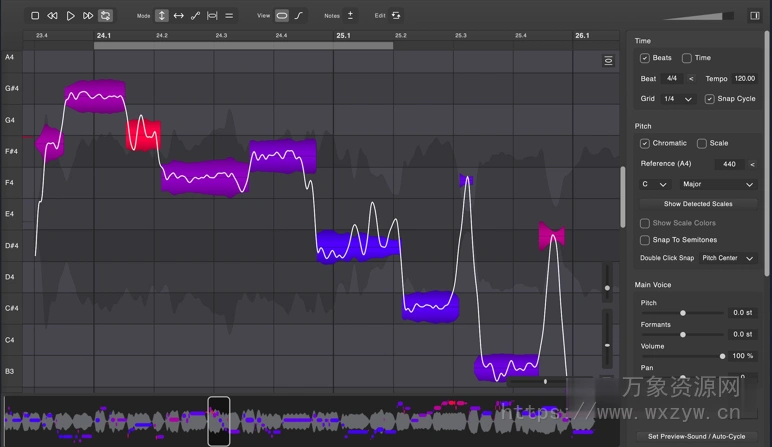Click the 24.1 bar marker on ruler

coord(103,35)
